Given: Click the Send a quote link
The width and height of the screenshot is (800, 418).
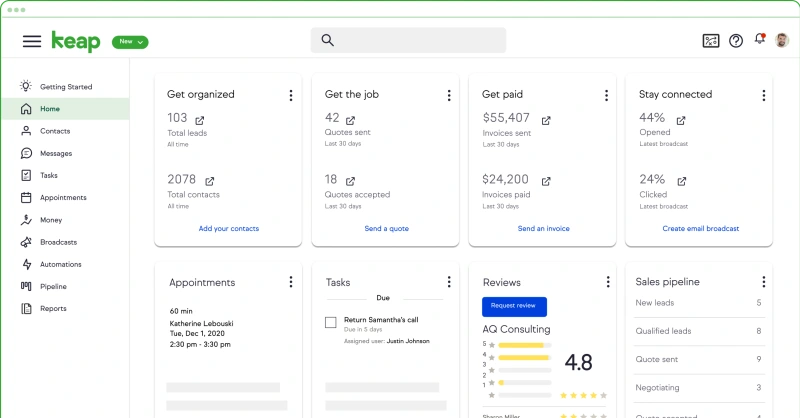Looking at the screenshot, I should click(x=386, y=229).
